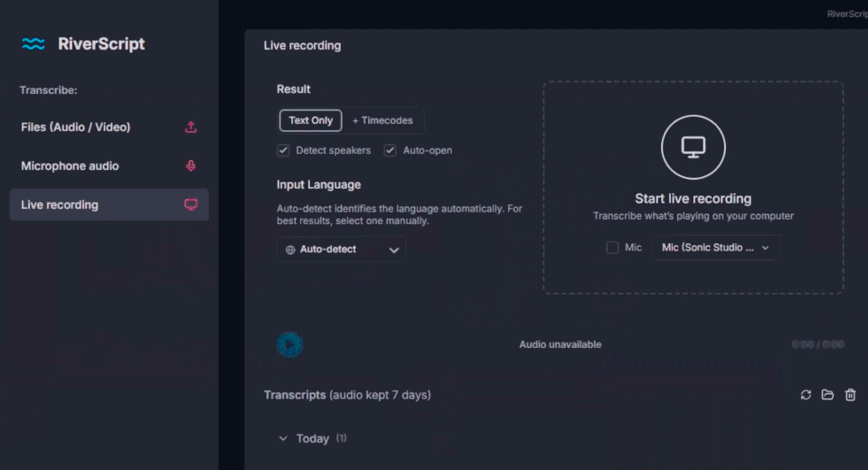Enable the Mic checkbox
Screen dimensions: 868x470
tap(612, 248)
